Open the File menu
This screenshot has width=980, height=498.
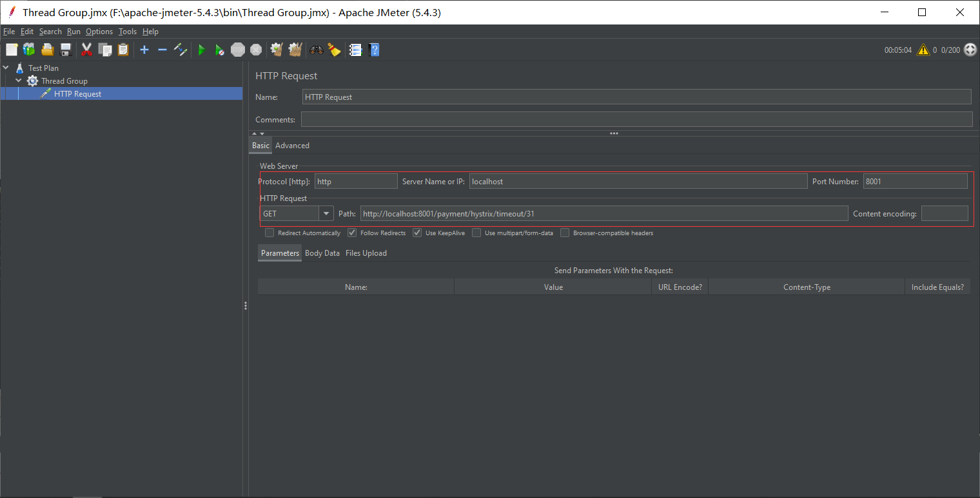(x=9, y=32)
